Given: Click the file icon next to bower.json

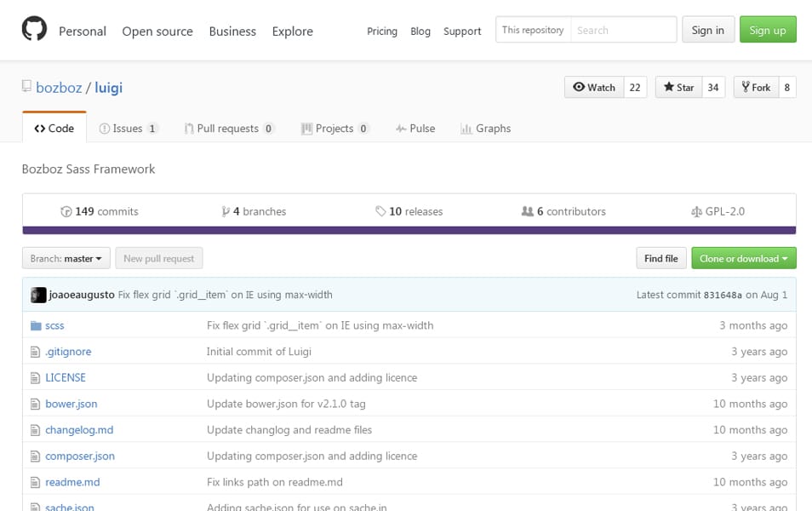Looking at the screenshot, I should 36,404.
